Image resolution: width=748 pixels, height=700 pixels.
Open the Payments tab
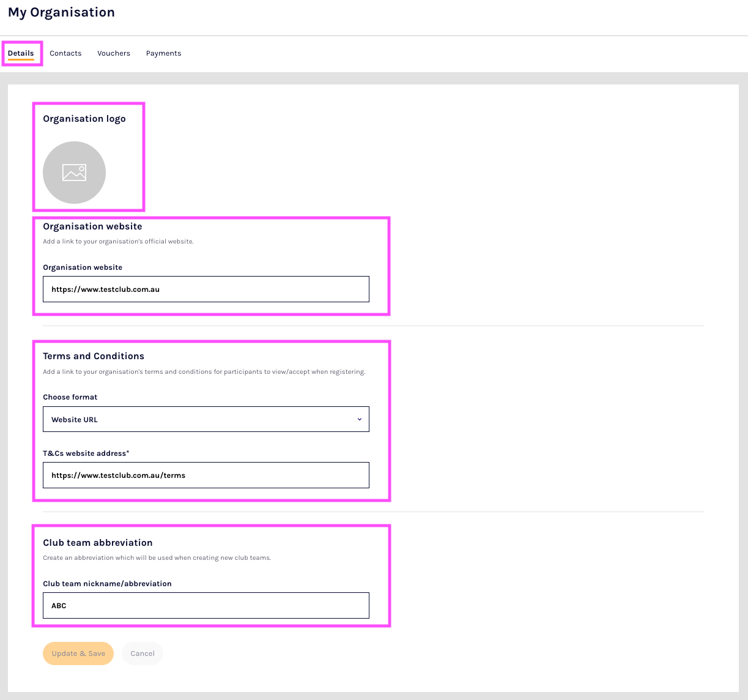coord(163,53)
